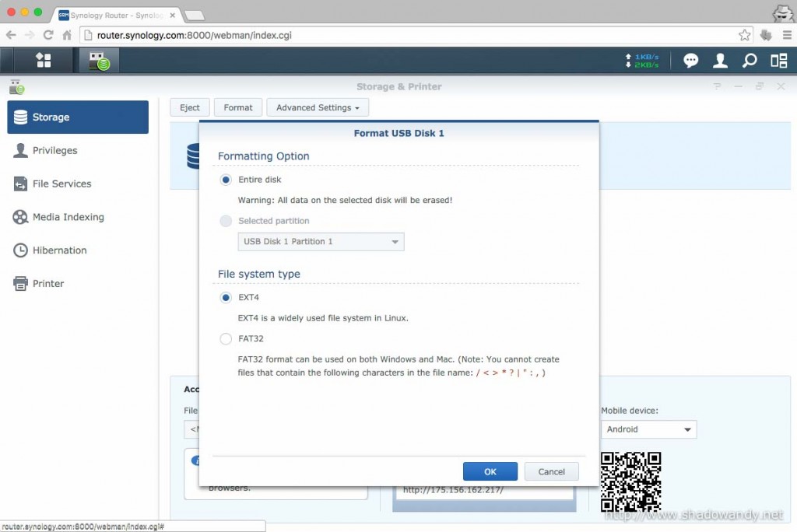Close the Synology Router browser tab
The height and width of the screenshot is (532, 797).
pos(172,16)
